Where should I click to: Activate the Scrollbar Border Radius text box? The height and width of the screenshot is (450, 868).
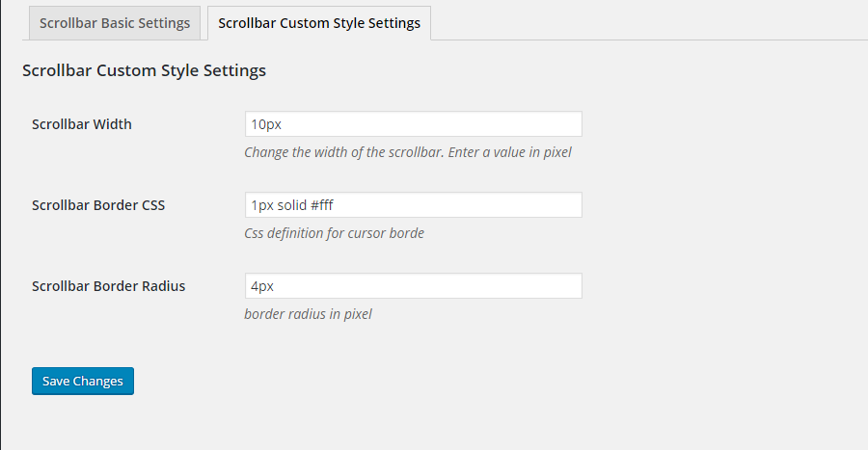pyautogui.click(x=413, y=286)
